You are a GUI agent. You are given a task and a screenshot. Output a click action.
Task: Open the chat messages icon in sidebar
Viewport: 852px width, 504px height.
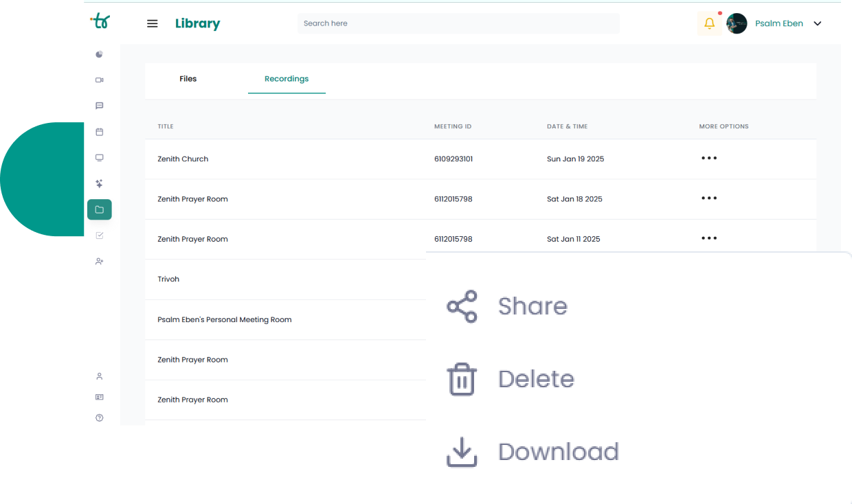tap(100, 106)
